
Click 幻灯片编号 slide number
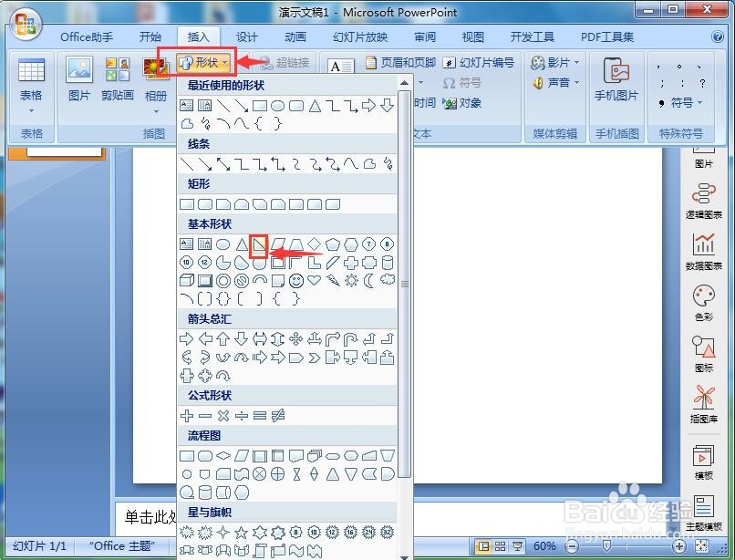pos(479,62)
